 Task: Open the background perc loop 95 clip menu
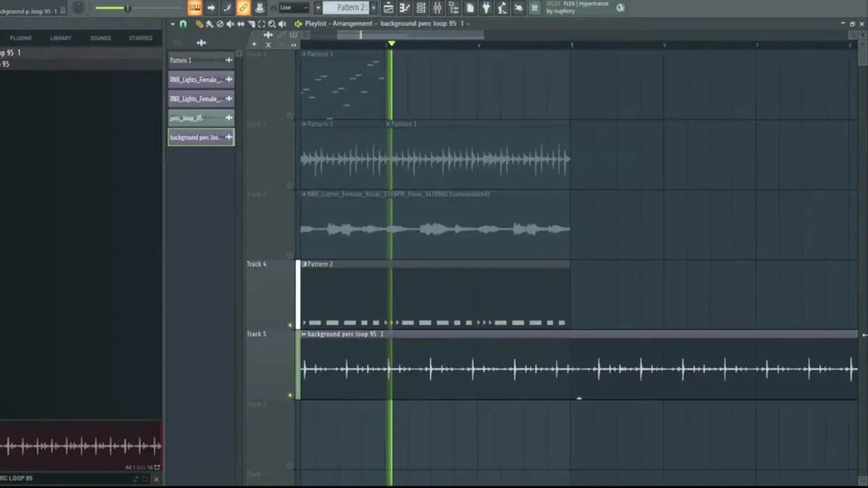click(304, 334)
